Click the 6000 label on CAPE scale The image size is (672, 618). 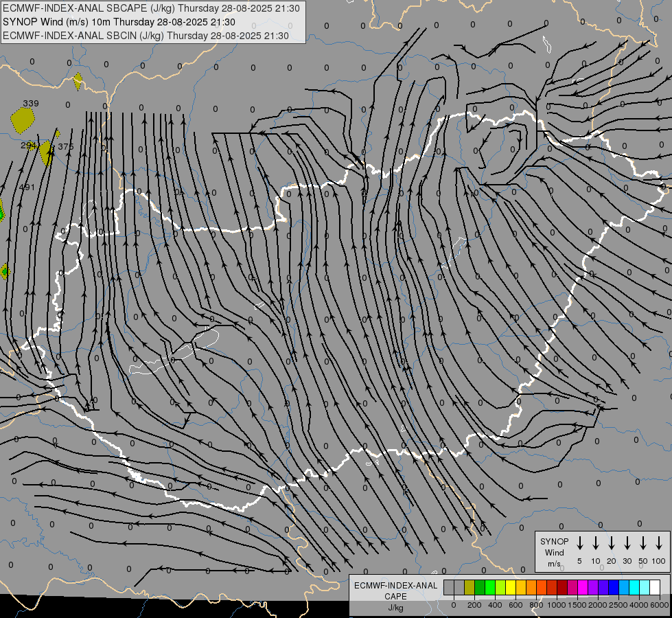[x=660, y=605]
